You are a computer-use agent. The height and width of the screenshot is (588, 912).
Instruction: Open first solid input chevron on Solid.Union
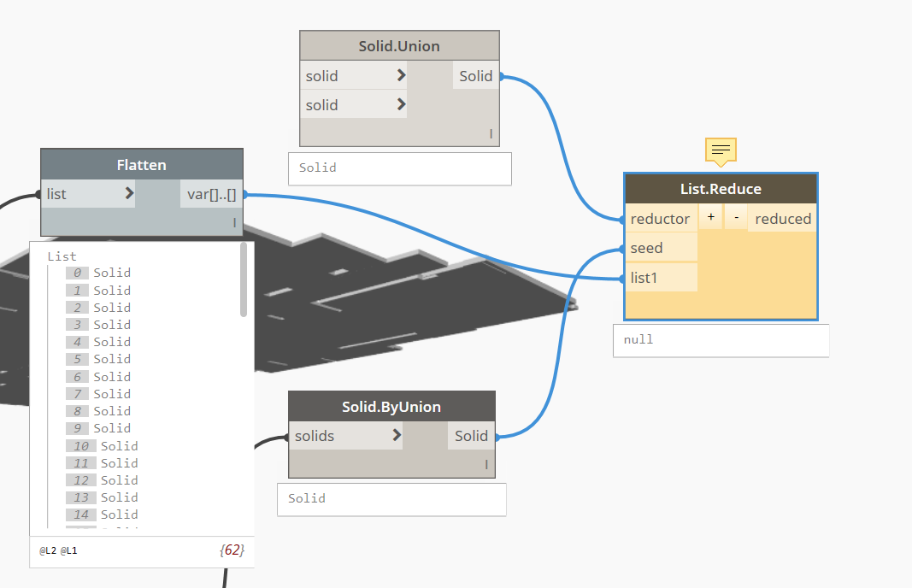401,75
